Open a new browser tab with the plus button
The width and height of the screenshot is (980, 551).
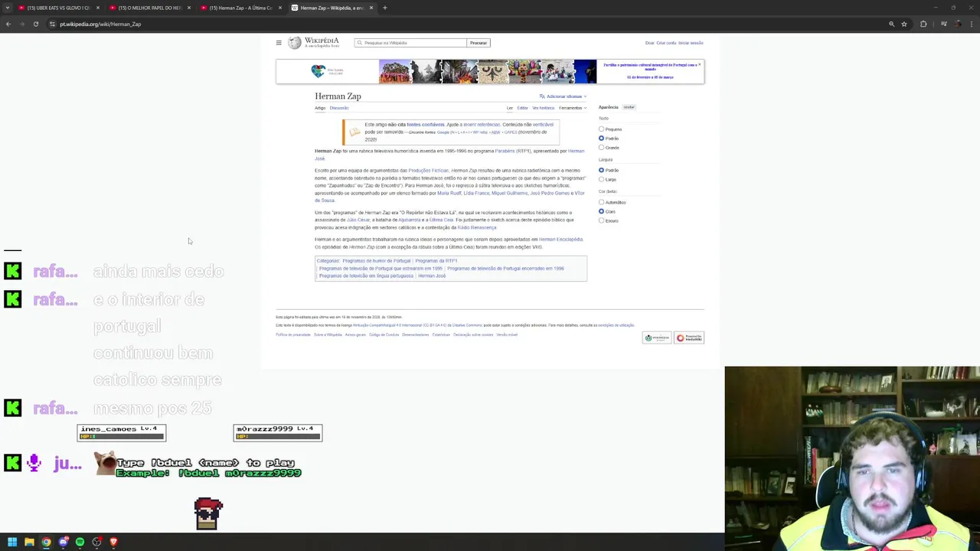pyautogui.click(x=384, y=8)
